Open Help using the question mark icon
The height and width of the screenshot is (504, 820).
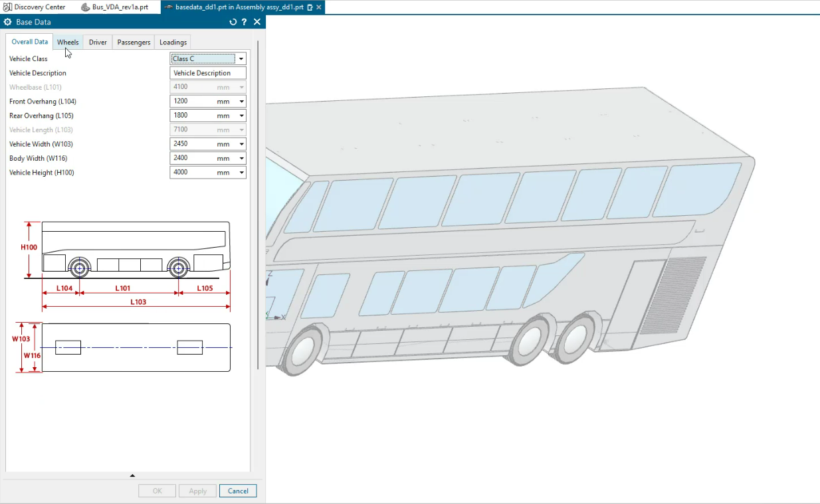(x=244, y=21)
